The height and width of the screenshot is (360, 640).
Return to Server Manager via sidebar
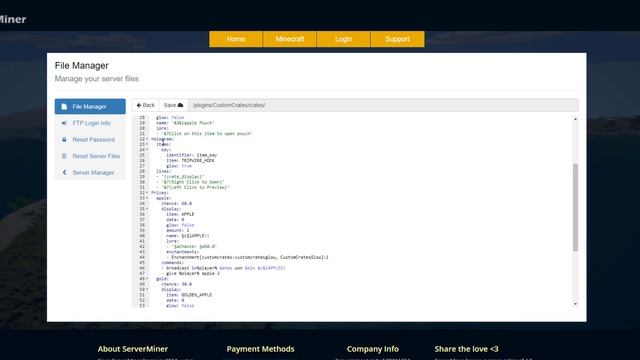tap(90, 173)
